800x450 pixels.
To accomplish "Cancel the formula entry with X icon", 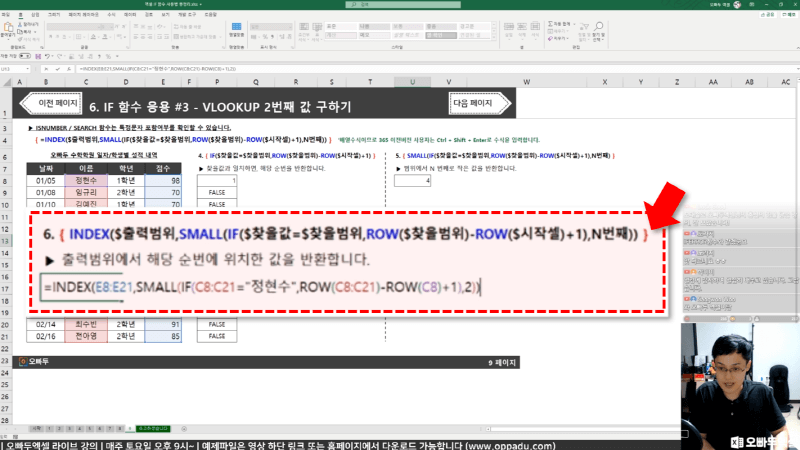I will pos(46,69).
